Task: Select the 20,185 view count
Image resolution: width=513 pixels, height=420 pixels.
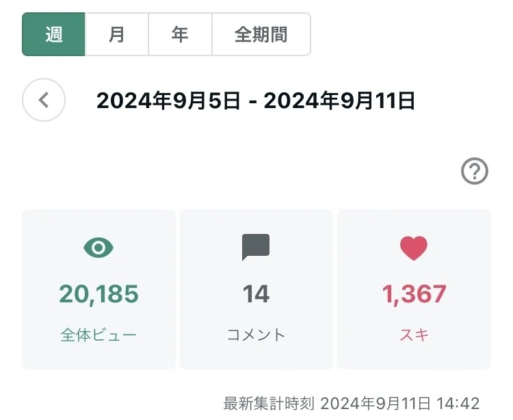Action: (98, 294)
